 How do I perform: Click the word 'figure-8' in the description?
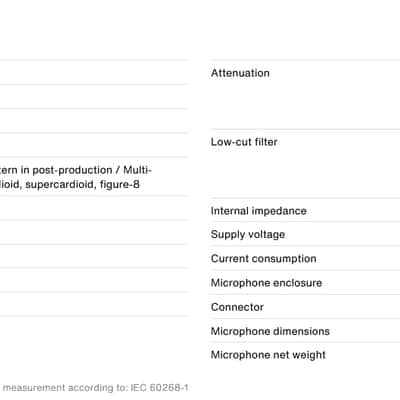point(120,184)
